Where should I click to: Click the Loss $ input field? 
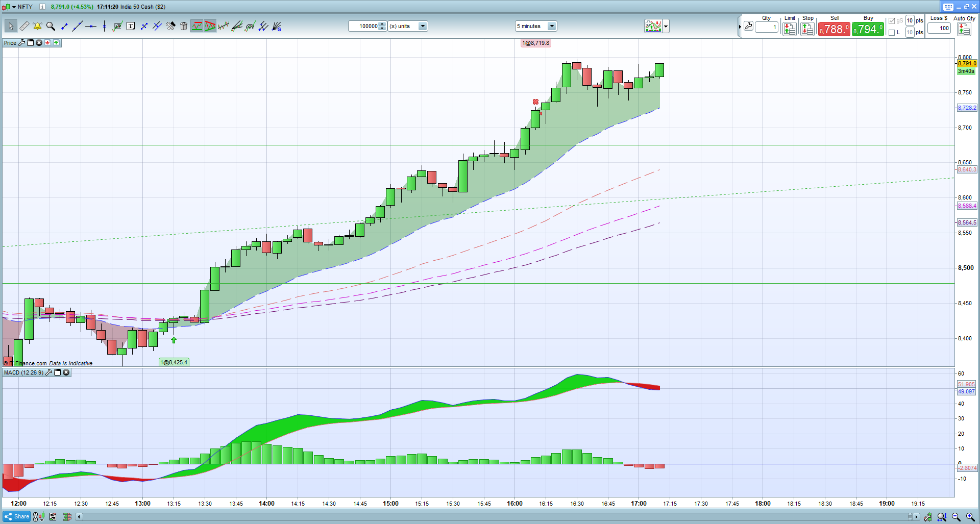[939, 29]
